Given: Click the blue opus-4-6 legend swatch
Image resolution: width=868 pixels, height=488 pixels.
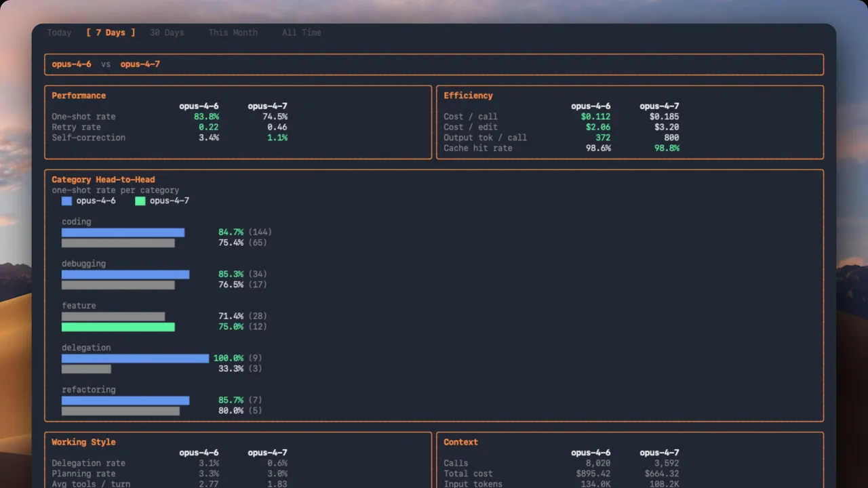Looking at the screenshot, I should [66, 201].
